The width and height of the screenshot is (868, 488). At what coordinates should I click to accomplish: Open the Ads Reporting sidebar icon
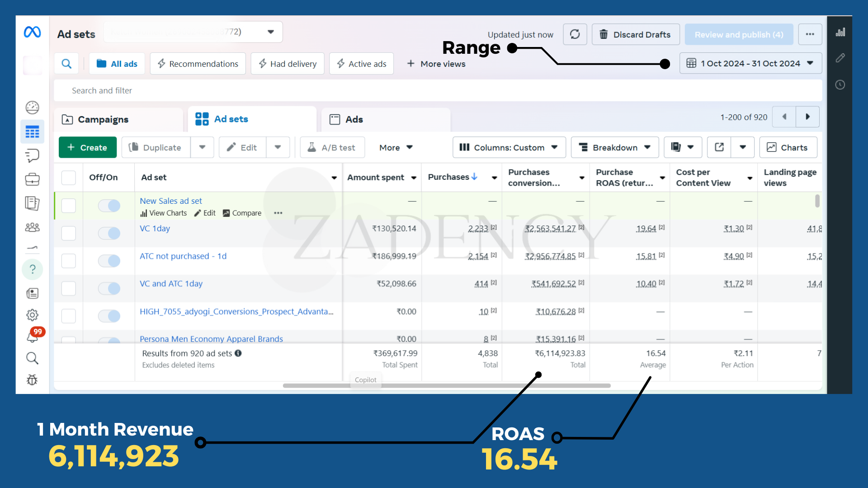(x=32, y=203)
